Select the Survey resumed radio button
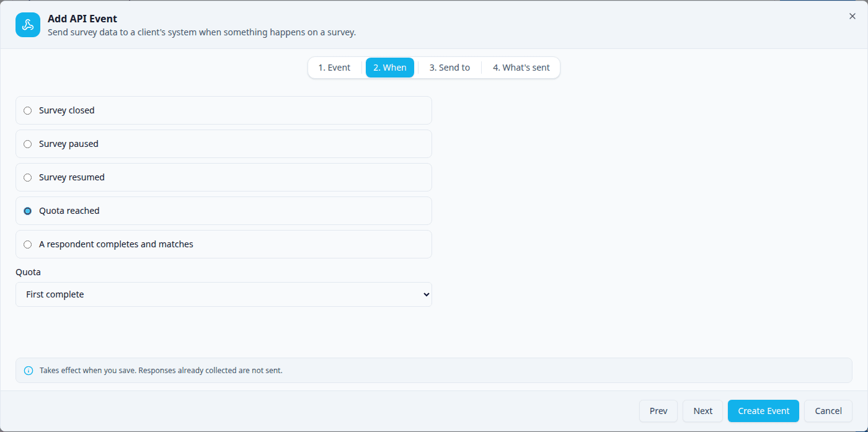This screenshot has height=432, width=868. (27, 177)
